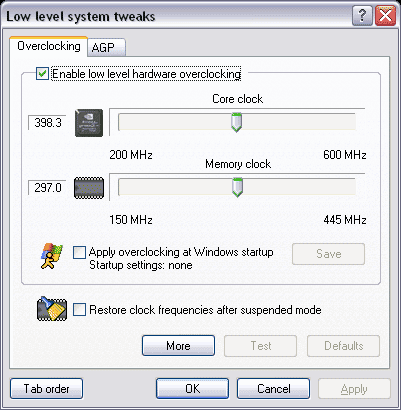Click the Windows startup running-man icon
The image size is (401, 410).
click(x=51, y=256)
